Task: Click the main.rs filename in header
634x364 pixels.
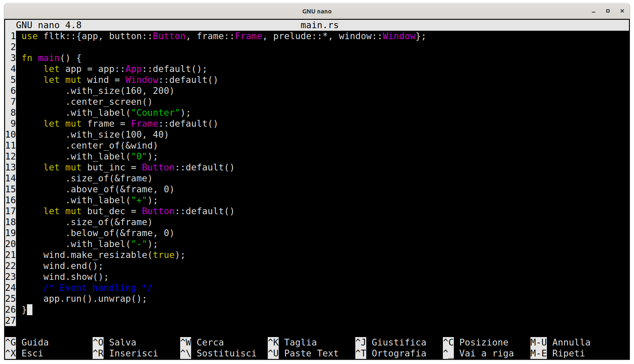Action: pyautogui.click(x=320, y=25)
